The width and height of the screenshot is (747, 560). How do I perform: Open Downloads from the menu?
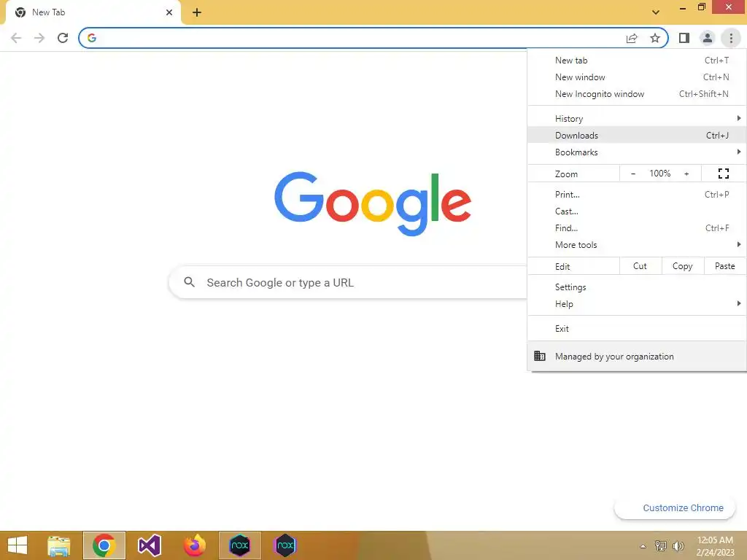click(x=637, y=135)
